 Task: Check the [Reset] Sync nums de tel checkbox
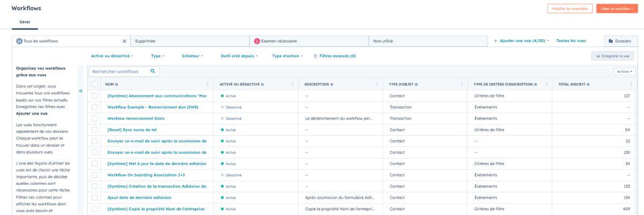pos(95,130)
